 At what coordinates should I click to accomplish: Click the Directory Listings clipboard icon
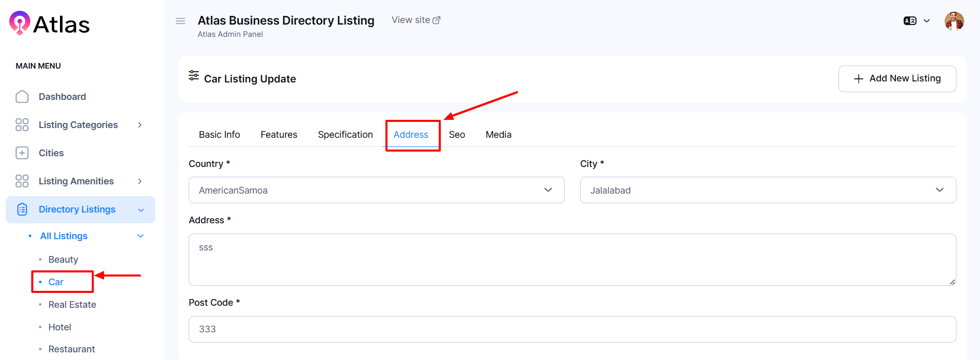tap(22, 209)
